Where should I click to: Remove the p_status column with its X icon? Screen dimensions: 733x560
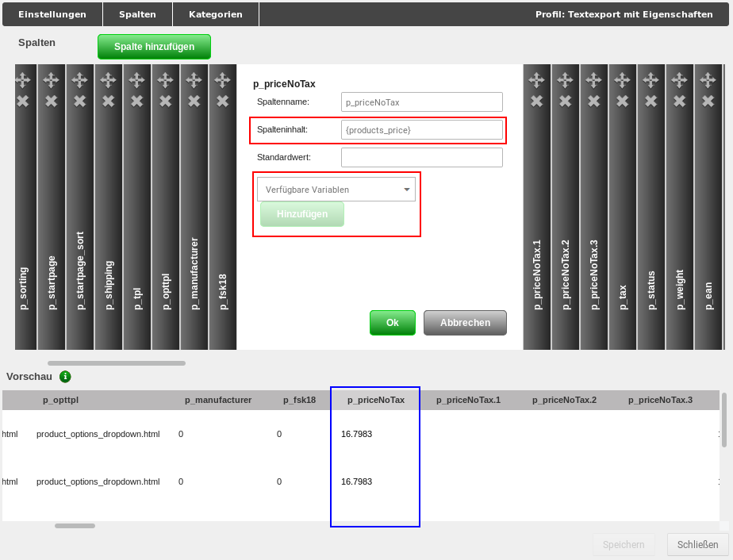pos(650,102)
